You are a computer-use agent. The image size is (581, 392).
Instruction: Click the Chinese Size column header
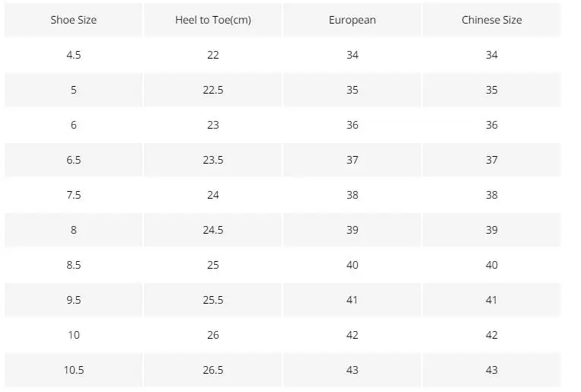pos(491,20)
